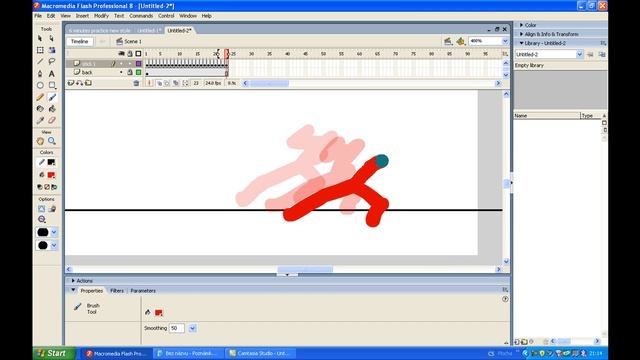
Task: Toggle Onion Skin button
Action: tap(159, 83)
